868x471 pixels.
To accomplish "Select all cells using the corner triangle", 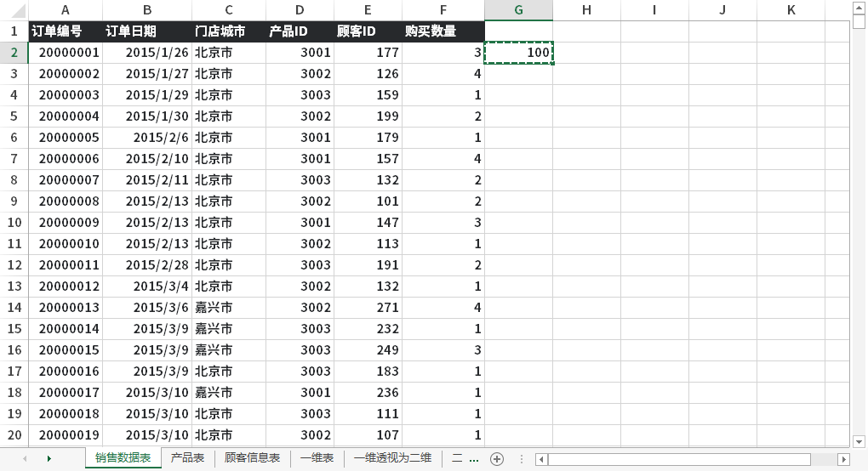I will click(18, 10).
